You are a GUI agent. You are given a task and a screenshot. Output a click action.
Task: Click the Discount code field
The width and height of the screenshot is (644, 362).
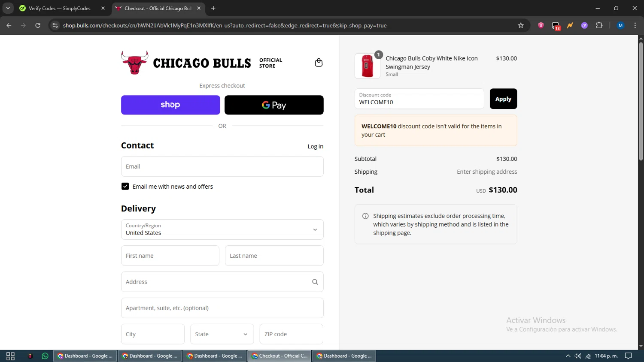pos(419,99)
